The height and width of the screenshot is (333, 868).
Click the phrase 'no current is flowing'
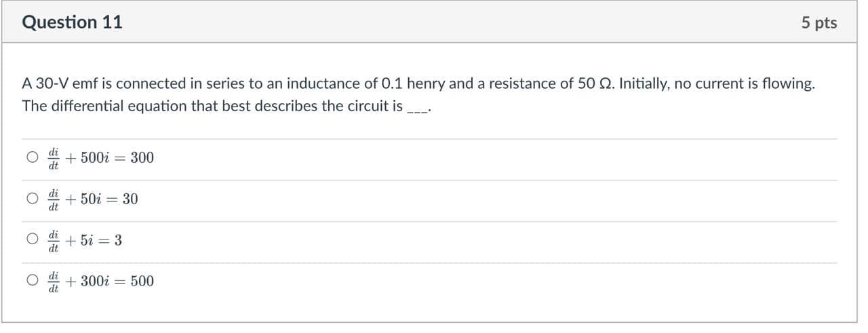pos(743,84)
